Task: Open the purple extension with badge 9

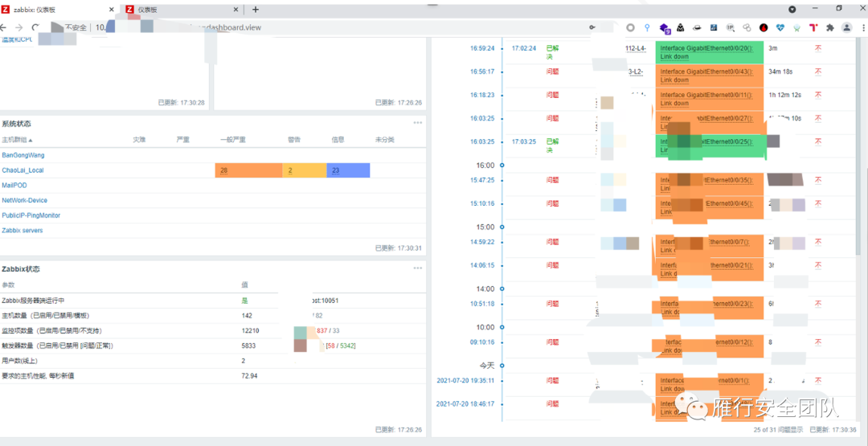Action: [665, 27]
